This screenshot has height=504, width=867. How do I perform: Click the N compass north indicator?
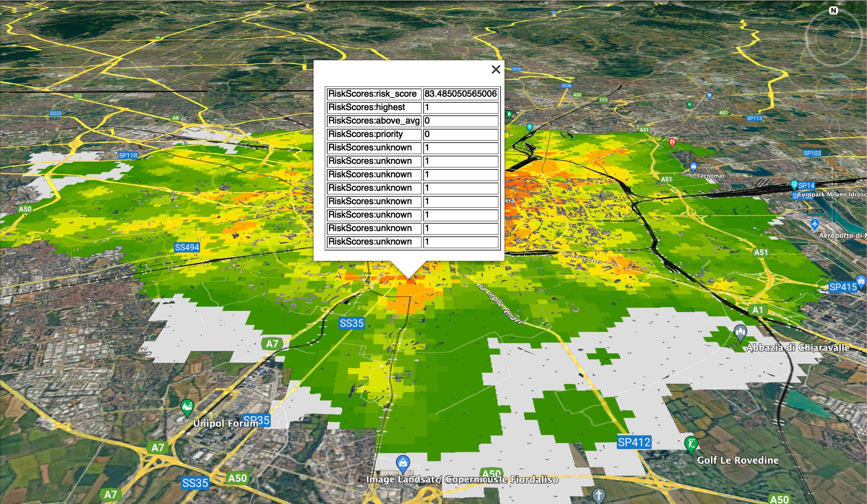click(833, 11)
